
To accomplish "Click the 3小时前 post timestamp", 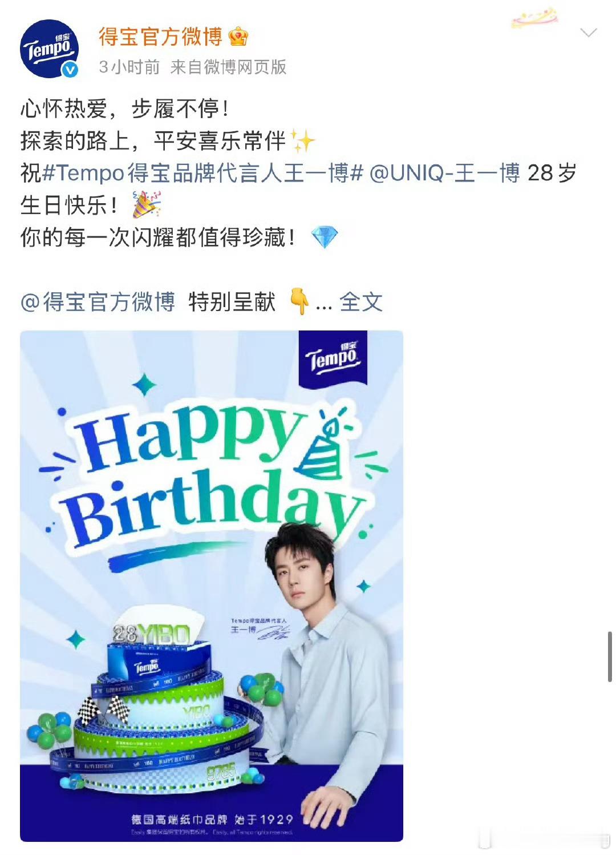I will click(x=129, y=67).
